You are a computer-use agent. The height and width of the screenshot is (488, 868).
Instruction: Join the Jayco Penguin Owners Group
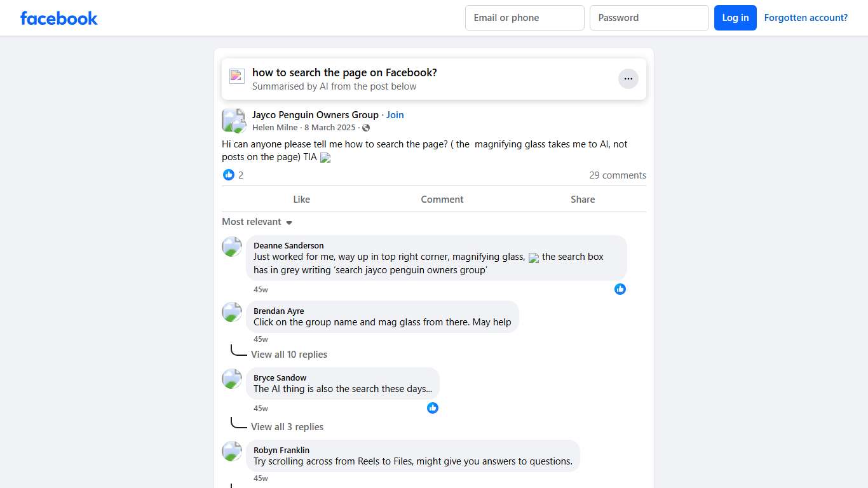point(395,115)
